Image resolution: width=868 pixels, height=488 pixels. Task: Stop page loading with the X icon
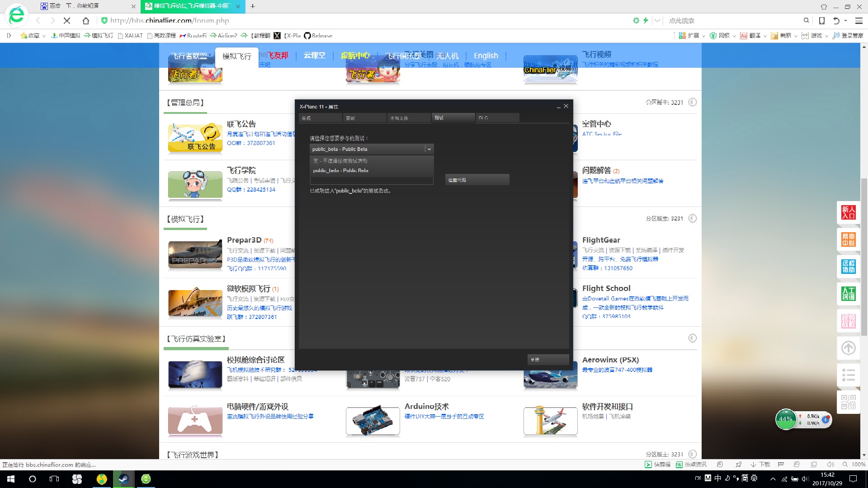click(67, 21)
